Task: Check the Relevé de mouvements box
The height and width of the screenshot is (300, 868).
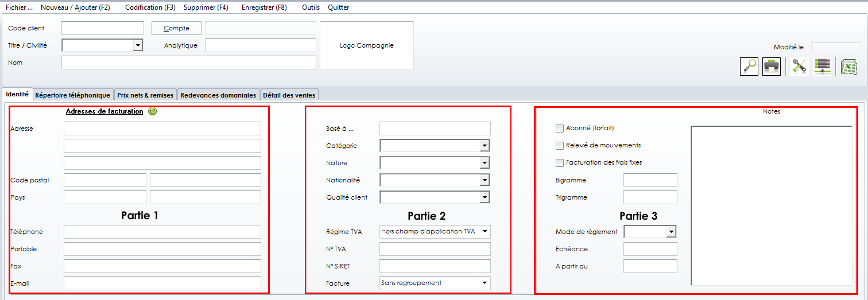Action: (560, 146)
